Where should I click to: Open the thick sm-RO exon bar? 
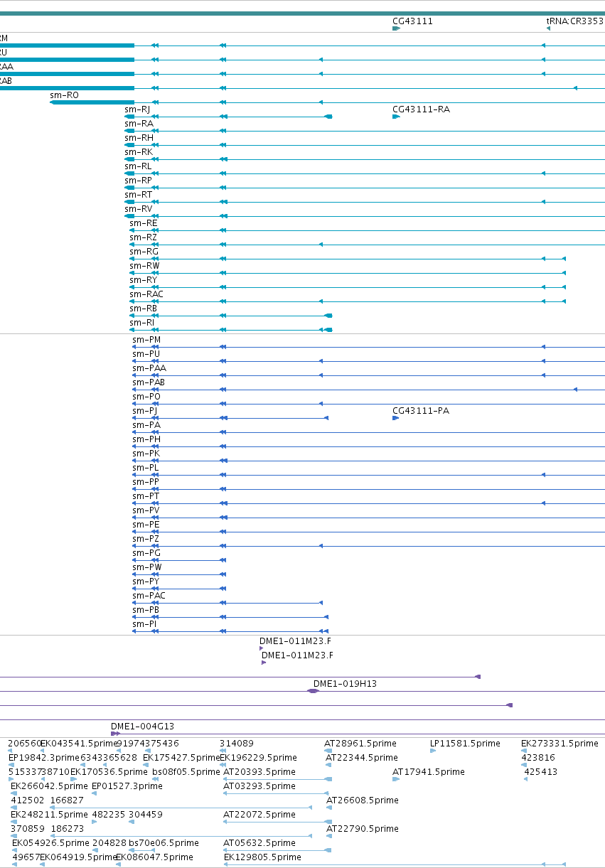click(x=92, y=102)
